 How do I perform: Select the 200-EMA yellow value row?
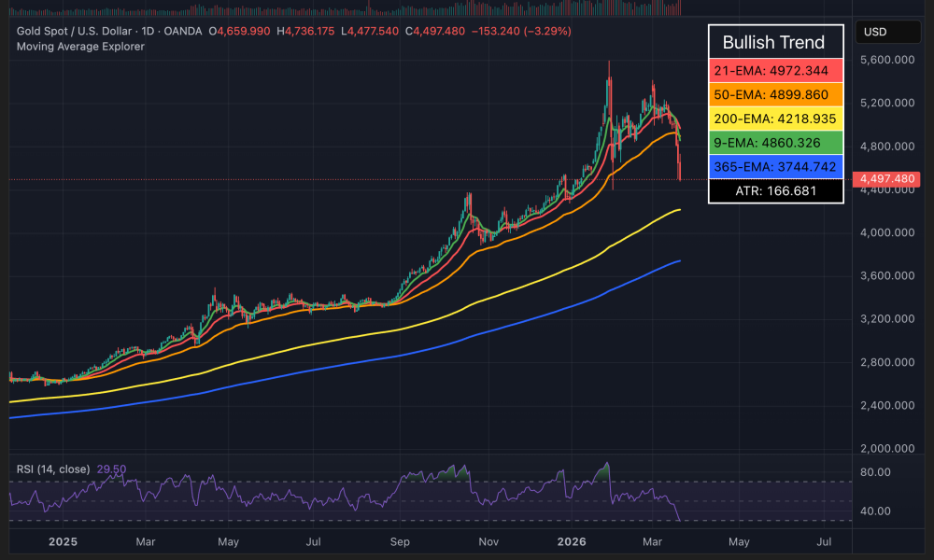(x=774, y=119)
